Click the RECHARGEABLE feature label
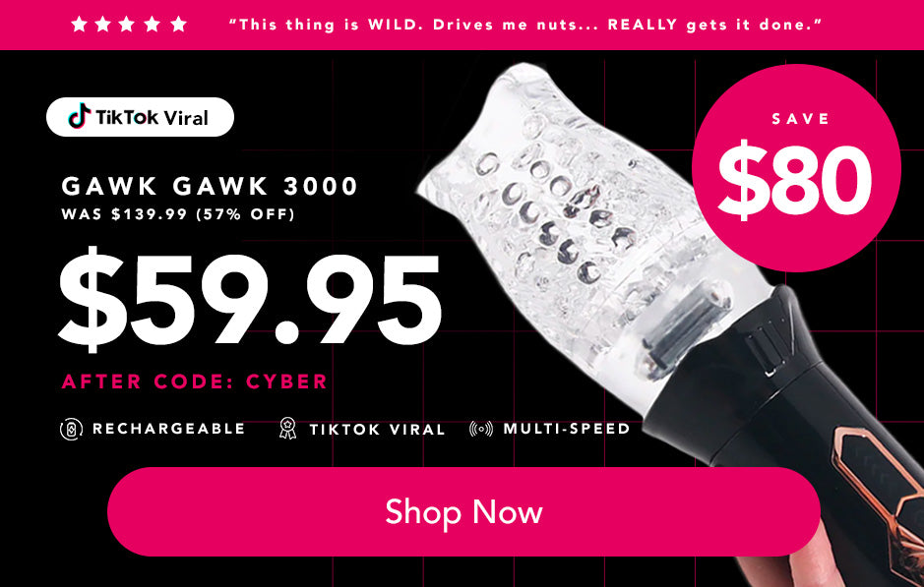The image size is (924, 587). point(168,429)
